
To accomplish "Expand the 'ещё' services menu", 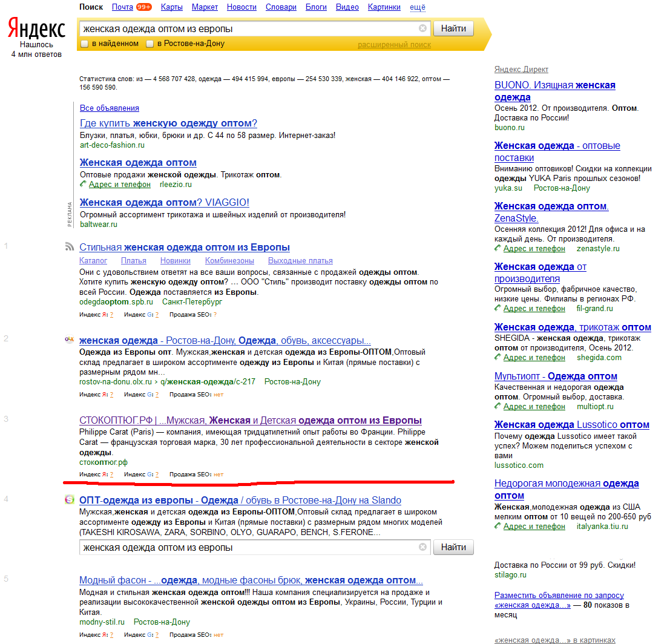I will 418,7.
